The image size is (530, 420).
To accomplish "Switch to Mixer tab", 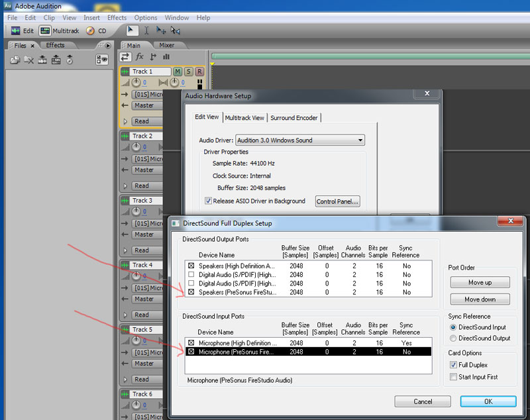I will click(167, 45).
